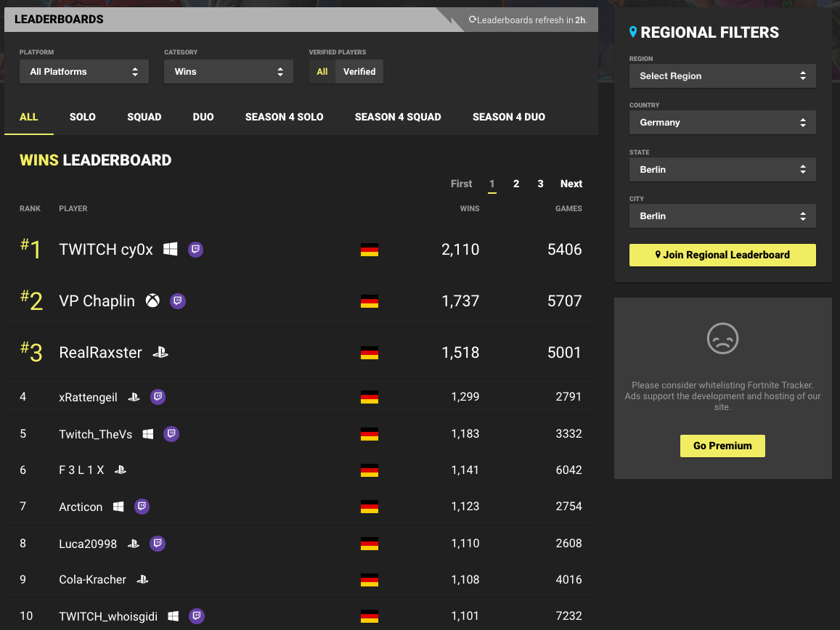Open the Germany country dropdown
The image size is (840, 630).
[722, 122]
